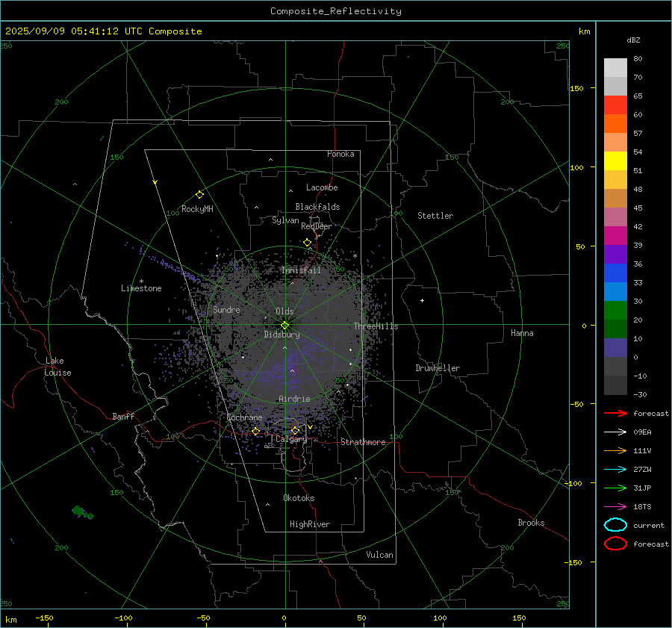672x628 pixels.
Task: Click the Stettler label
Action: (x=435, y=216)
